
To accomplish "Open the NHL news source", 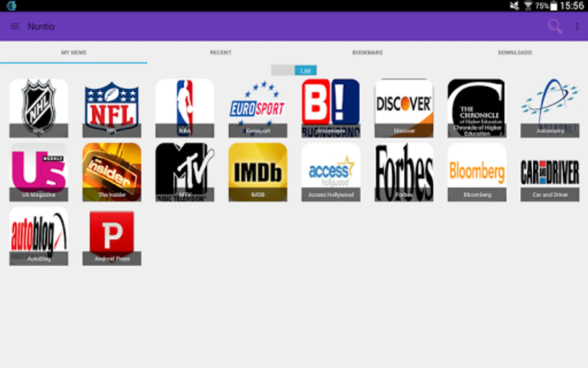I will [39, 108].
